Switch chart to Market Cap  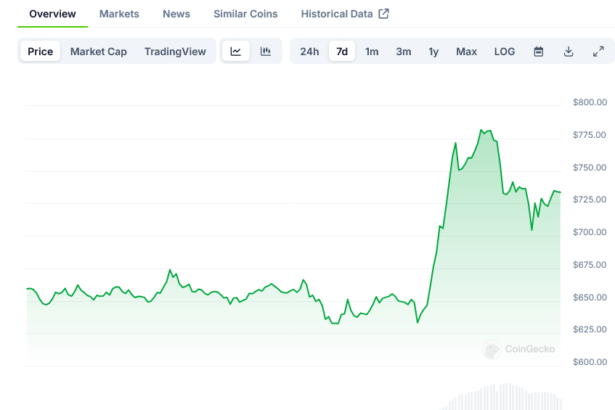coord(98,51)
